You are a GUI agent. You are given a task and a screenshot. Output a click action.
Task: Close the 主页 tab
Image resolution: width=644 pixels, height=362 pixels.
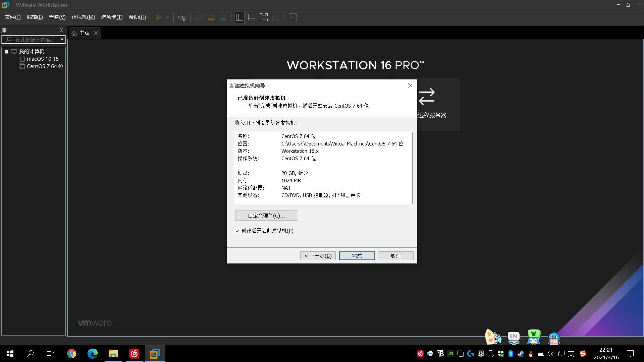coord(96,33)
